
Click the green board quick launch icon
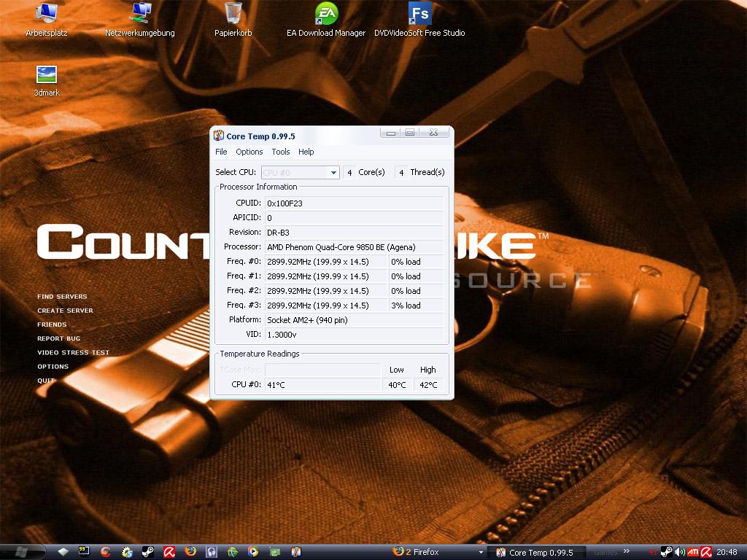pyautogui.click(x=275, y=552)
